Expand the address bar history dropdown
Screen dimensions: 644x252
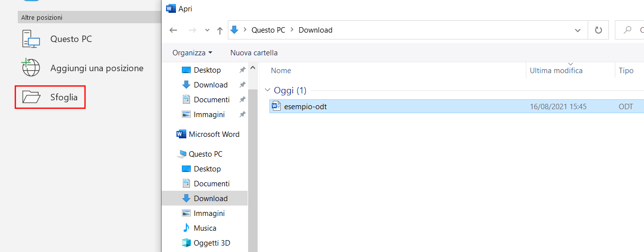[x=577, y=30]
